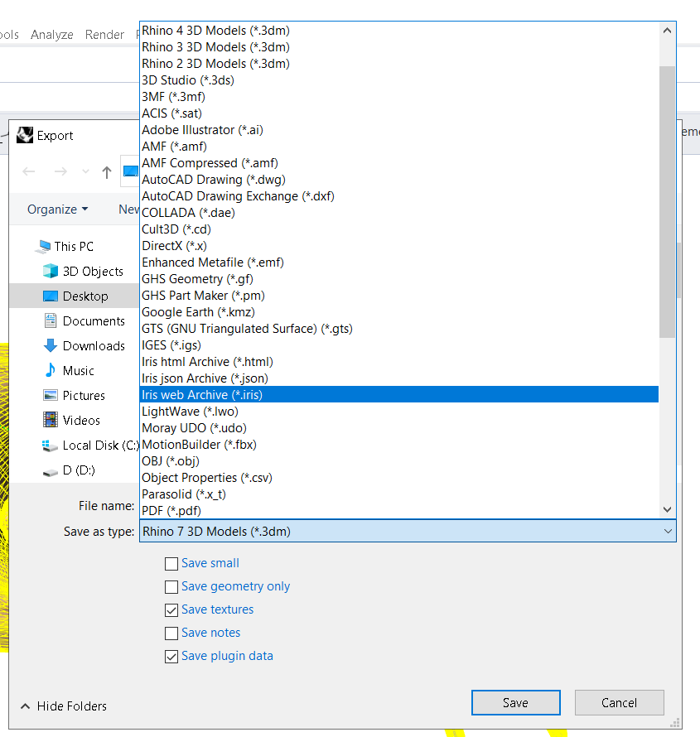The height and width of the screenshot is (737, 700).
Task: Click the Rhino Export dialog icon
Action: click(25, 135)
